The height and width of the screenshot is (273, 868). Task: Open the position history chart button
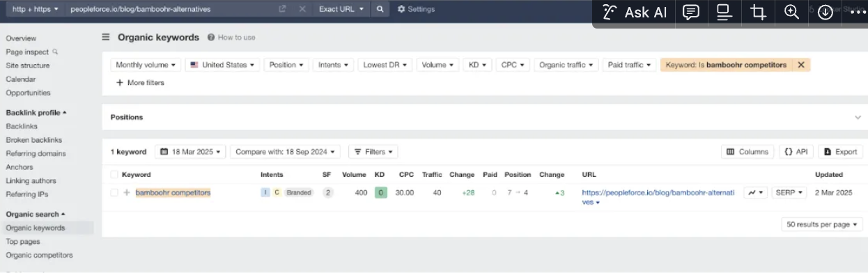[x=755, y=193]
